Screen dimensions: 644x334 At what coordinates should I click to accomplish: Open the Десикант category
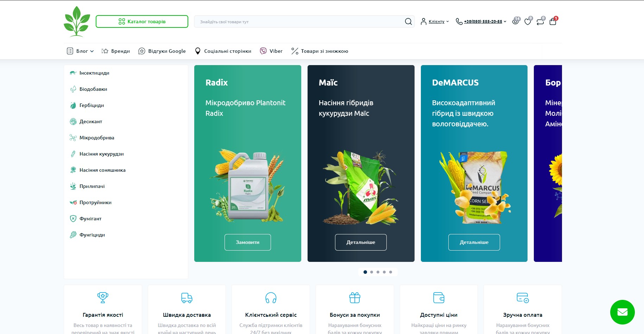(x=91, y=121)
